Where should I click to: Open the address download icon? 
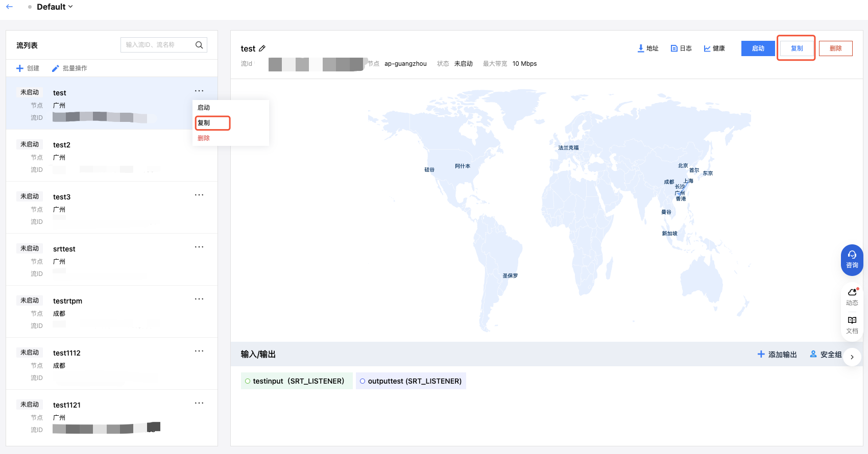[x=641, y=48]
